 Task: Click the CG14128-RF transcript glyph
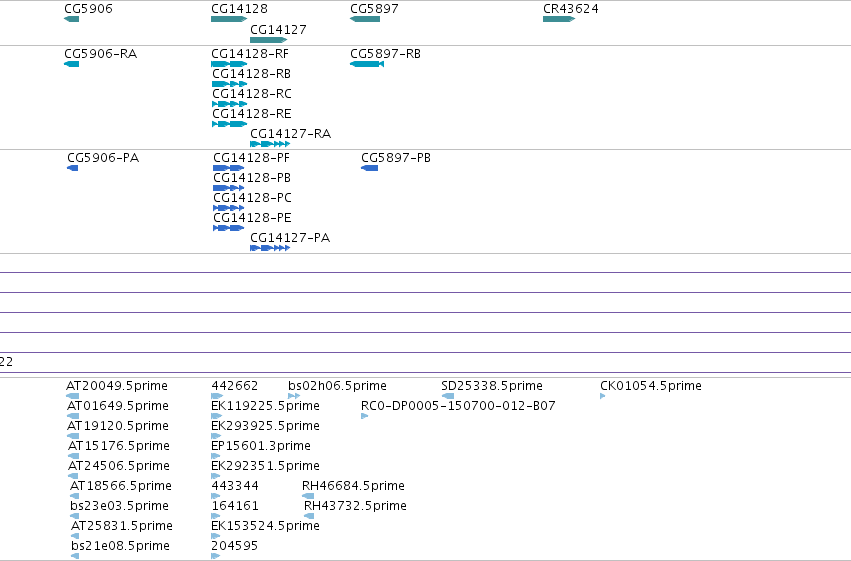[x=229, y=64]
